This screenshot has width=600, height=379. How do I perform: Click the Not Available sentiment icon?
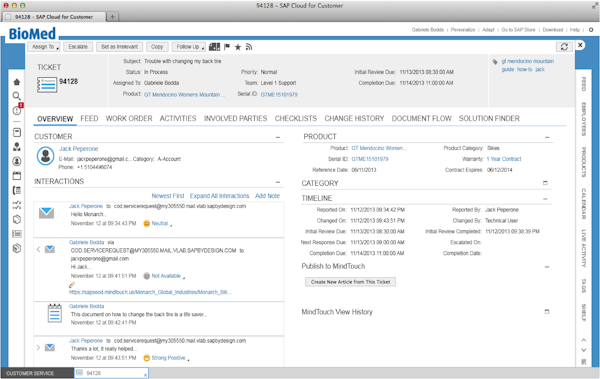click(146, 276)
